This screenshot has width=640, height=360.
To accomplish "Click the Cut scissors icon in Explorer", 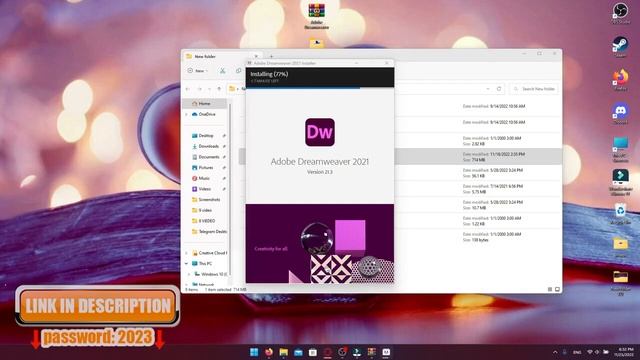I will (x=222, y=71).
